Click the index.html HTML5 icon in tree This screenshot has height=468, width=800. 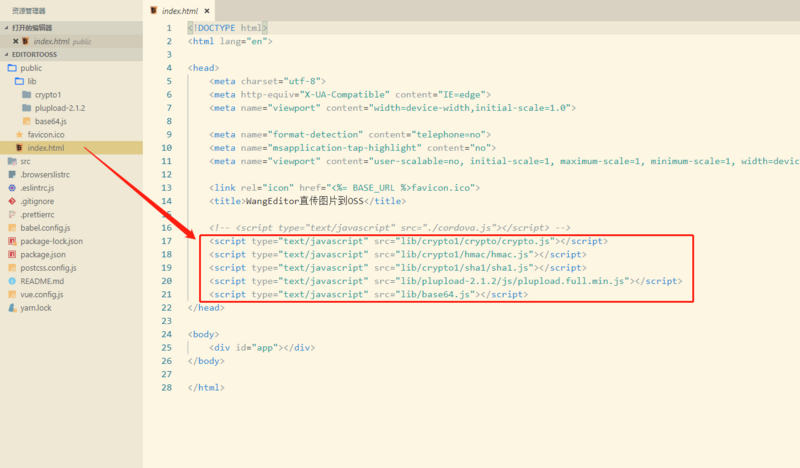point(19,147)
